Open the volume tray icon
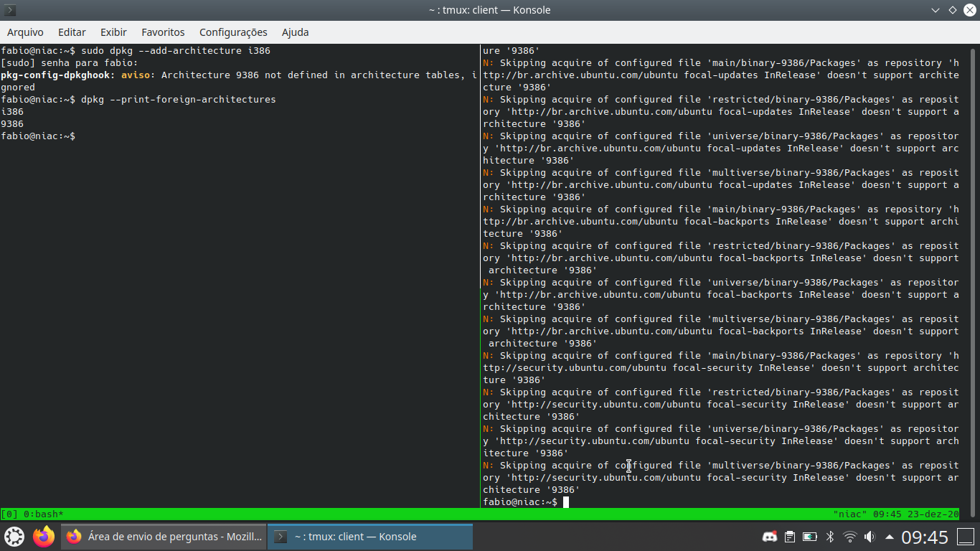 click(x=870, y=537)
